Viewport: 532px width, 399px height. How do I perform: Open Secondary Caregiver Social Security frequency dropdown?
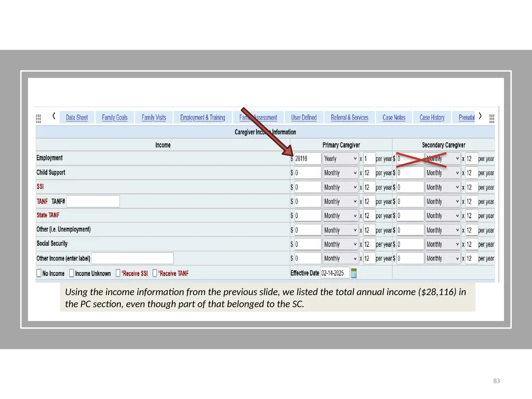tap(443, 244)
